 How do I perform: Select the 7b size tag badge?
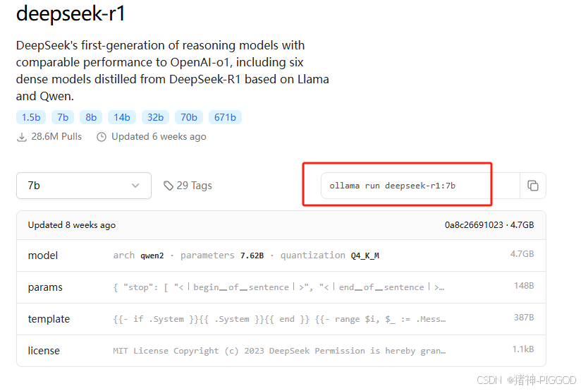63,117
